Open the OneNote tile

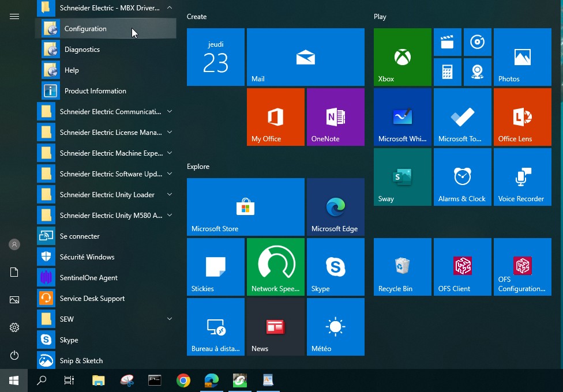(x=335, y=117)
